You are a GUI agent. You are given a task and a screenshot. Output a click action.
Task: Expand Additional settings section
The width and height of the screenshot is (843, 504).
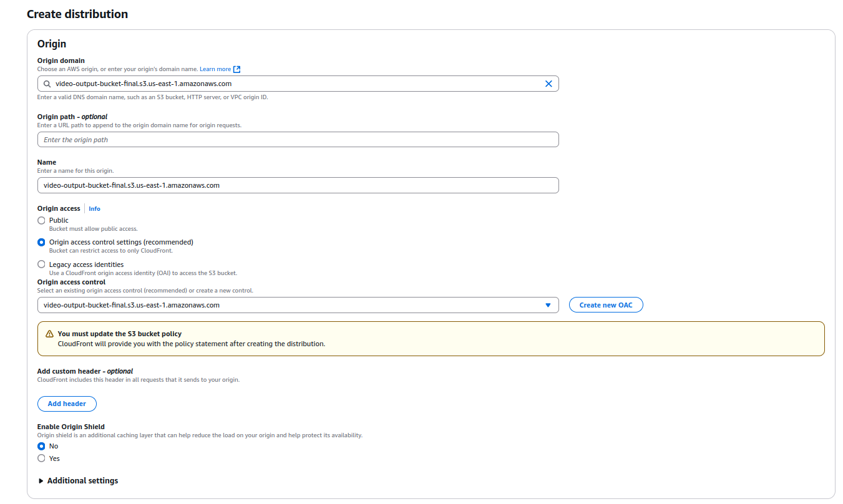(78, 481)
